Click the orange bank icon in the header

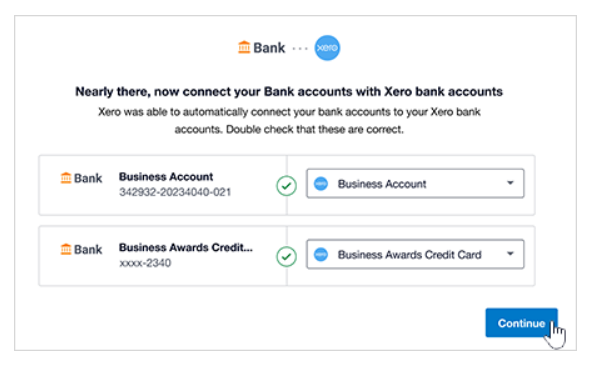pyautogui.click(x=244, y=47)
